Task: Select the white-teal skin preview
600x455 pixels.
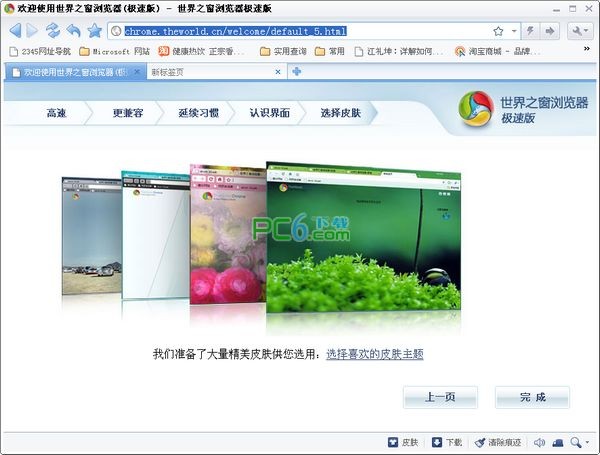Action: 156,235
